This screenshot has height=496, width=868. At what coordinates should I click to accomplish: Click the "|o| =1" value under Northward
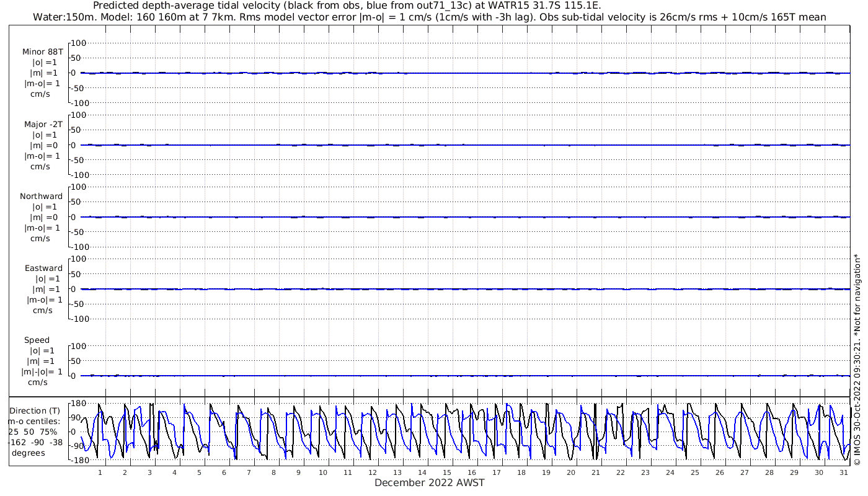pos(45,206)
